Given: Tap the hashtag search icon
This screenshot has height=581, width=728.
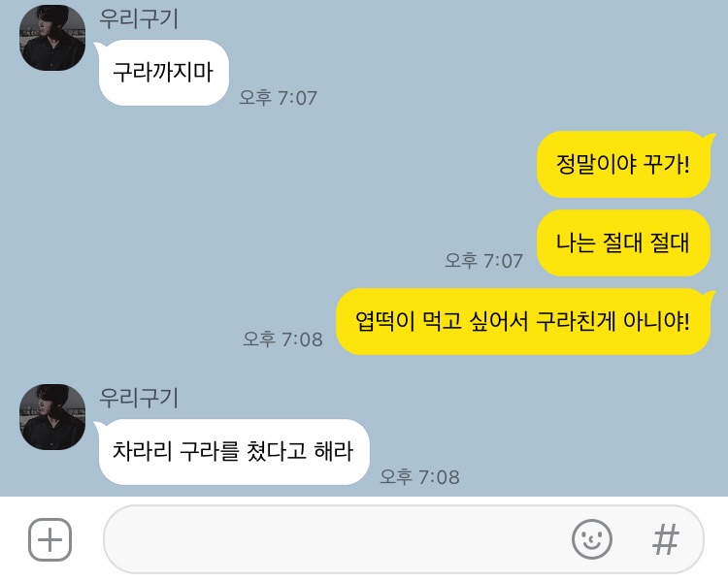Looking at the screenshot, I should pyautogui.click(x=666, y=539).
